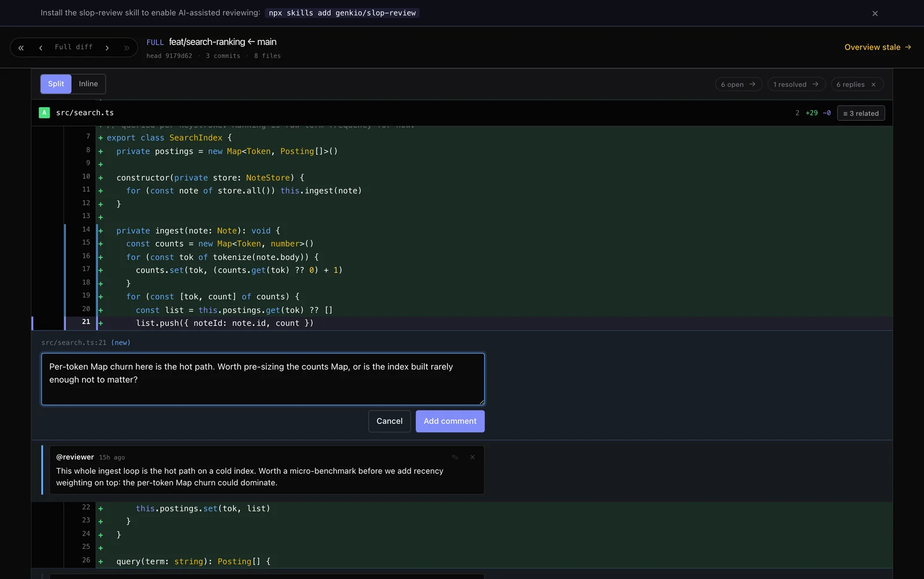Edit the @reviewer comment with pencil icon
Viewport: 924px width, 579px height.
(x=456, y=457)
